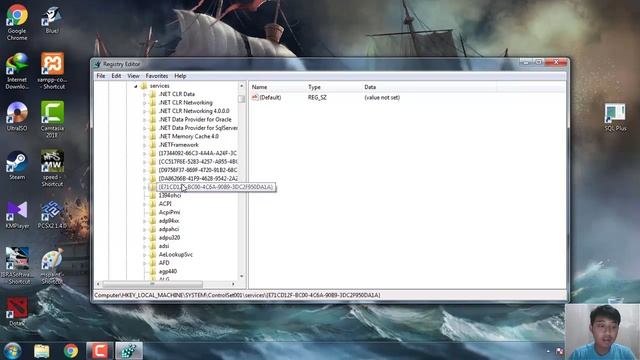Expand the .NETFramework key
The image size is (640, 360).
[144, 145]
